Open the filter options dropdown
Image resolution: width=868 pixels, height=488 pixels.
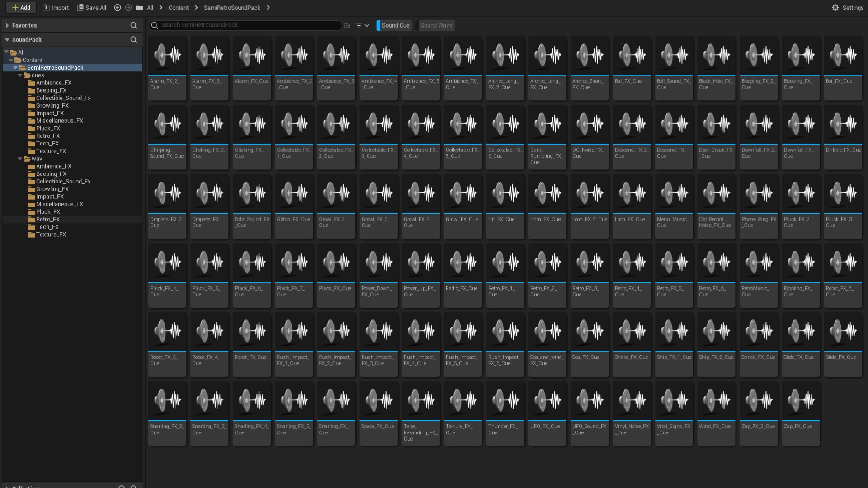coord(362,26)
